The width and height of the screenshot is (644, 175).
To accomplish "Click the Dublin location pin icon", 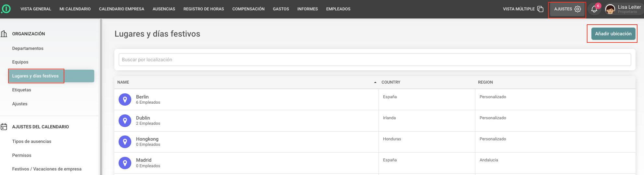I will coord(125,121).
